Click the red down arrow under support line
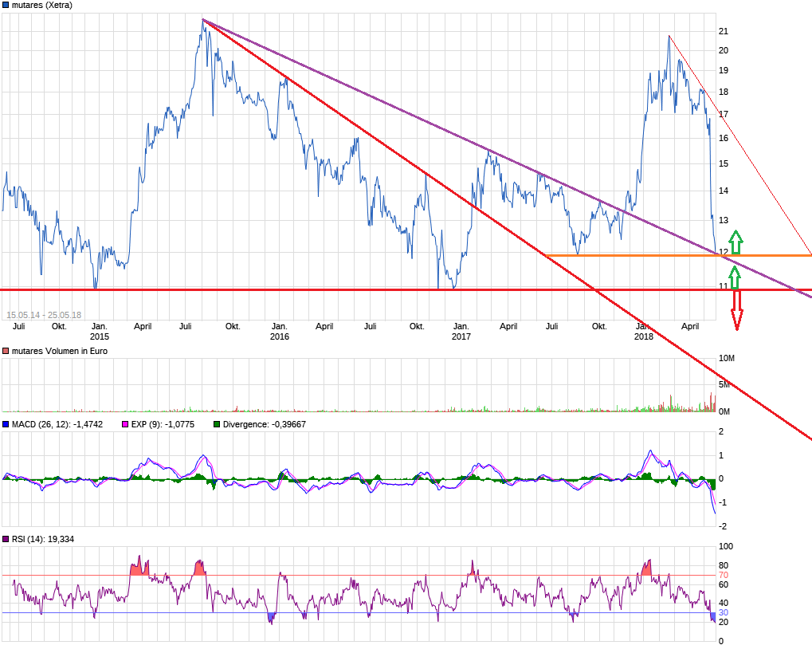 pos(737,309)
